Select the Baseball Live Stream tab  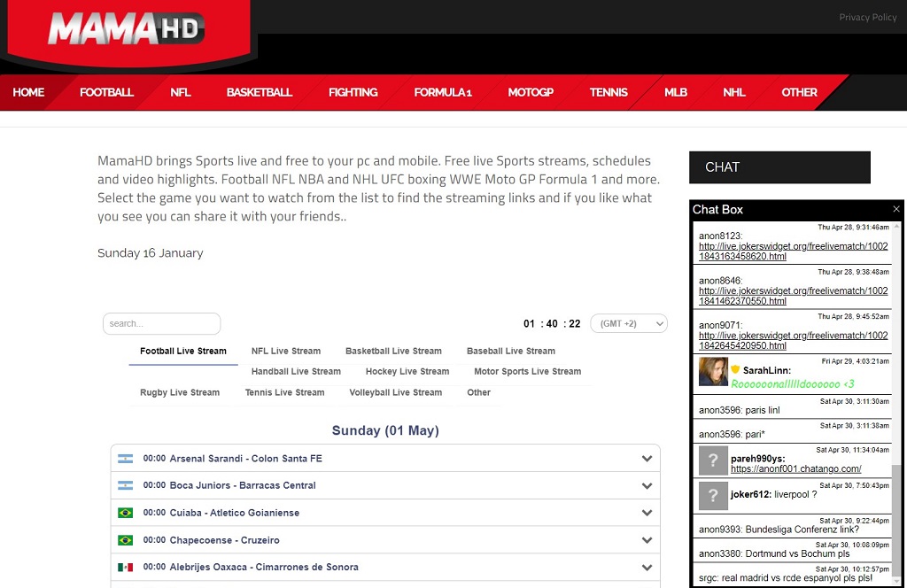[x=511, y=351]
